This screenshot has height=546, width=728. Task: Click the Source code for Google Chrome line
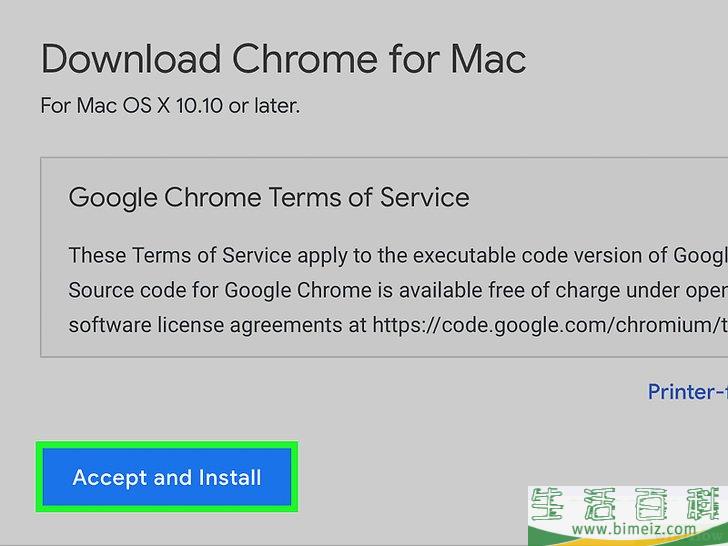[398, 291]
